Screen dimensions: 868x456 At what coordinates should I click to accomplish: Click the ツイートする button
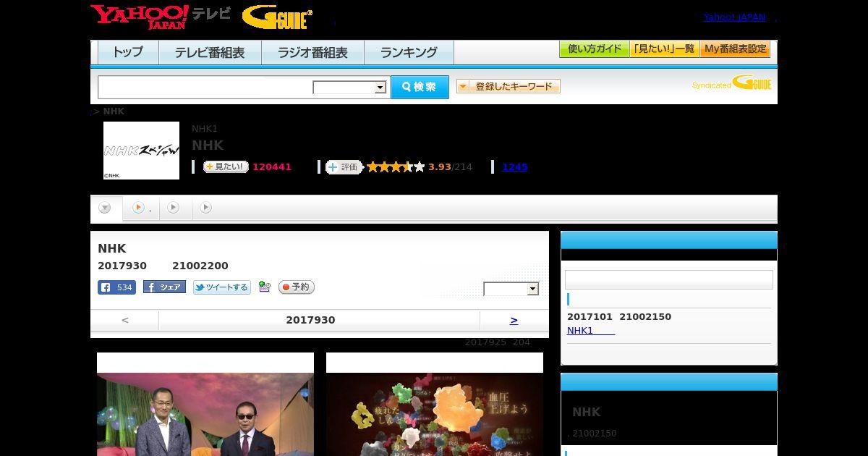[x=221, y=287]
